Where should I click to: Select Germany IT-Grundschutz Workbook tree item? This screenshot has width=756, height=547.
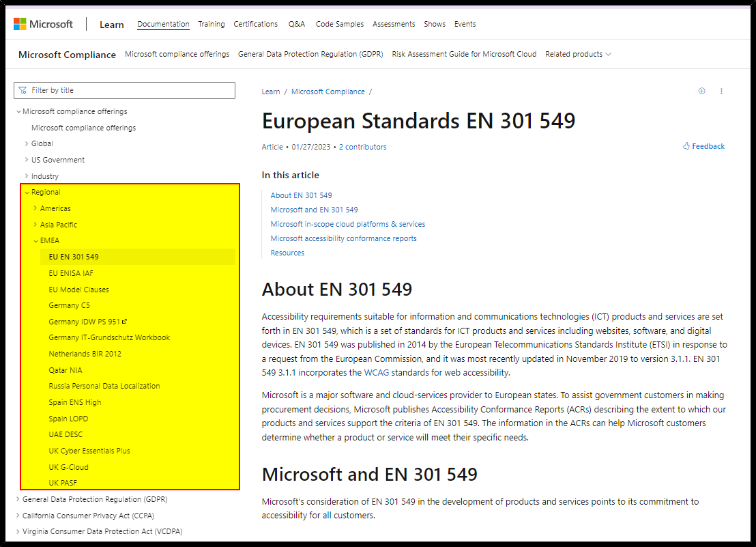pyautogui.click(x=109, y=337)
